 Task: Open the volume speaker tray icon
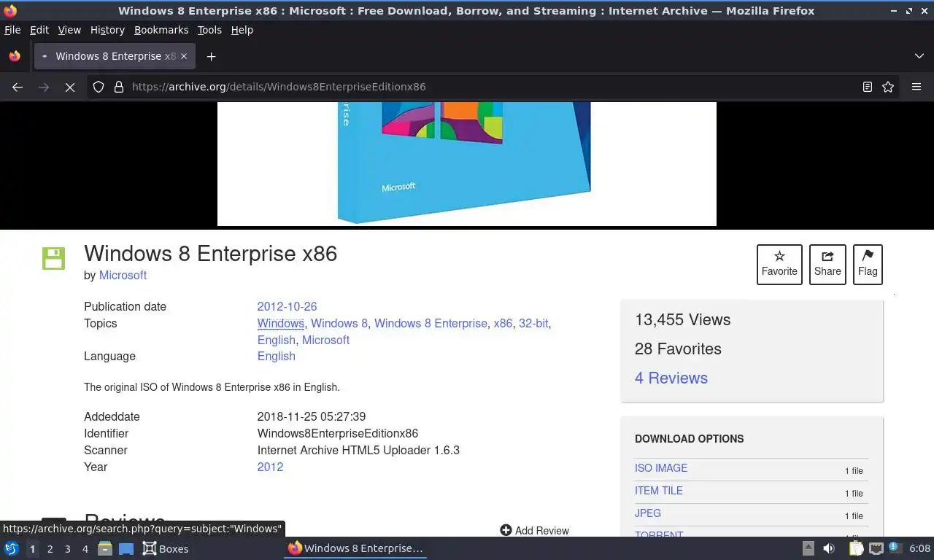point(829,548)
